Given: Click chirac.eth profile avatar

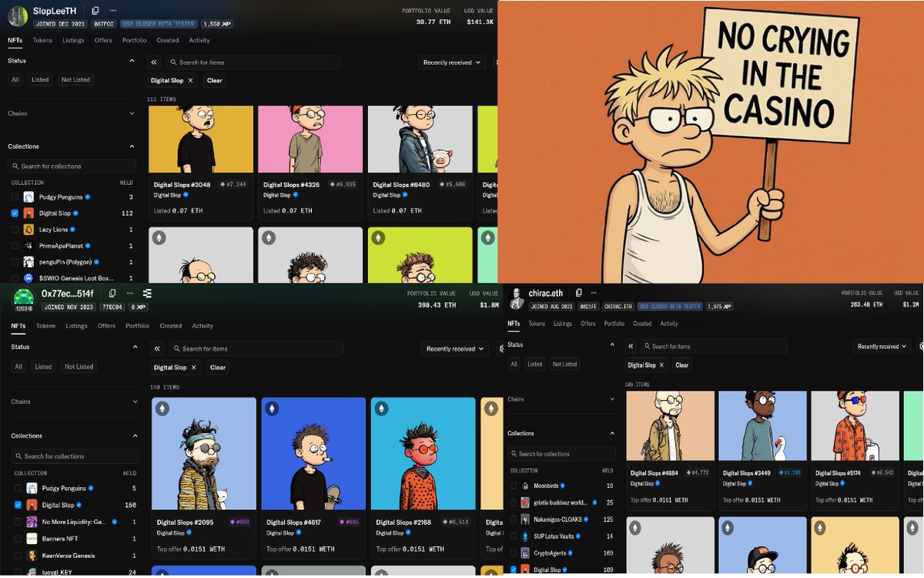Looking at the screenshot, I should click(517, 298).
